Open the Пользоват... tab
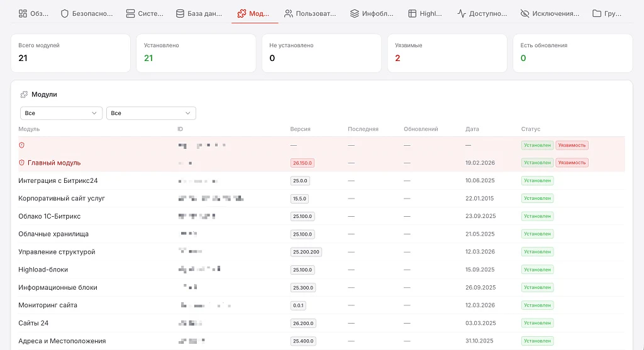This screenshot has width=644, height=350. coord(310,14)
